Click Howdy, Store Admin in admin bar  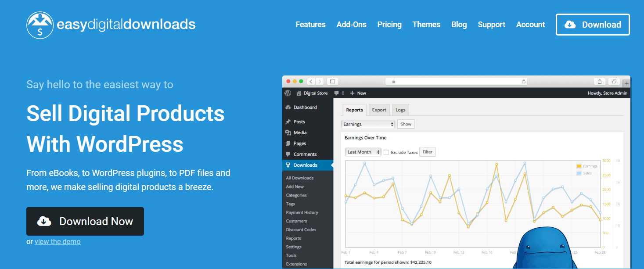[x=608, y=93]
